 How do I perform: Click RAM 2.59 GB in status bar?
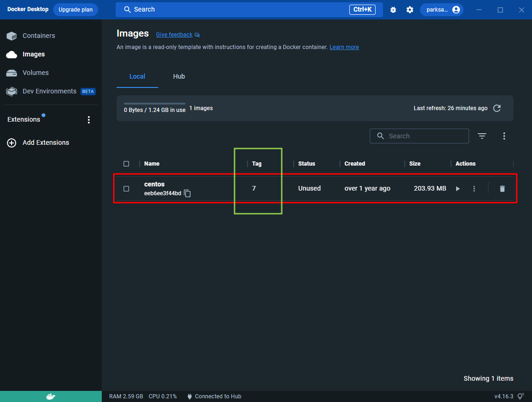click(126, 396)
